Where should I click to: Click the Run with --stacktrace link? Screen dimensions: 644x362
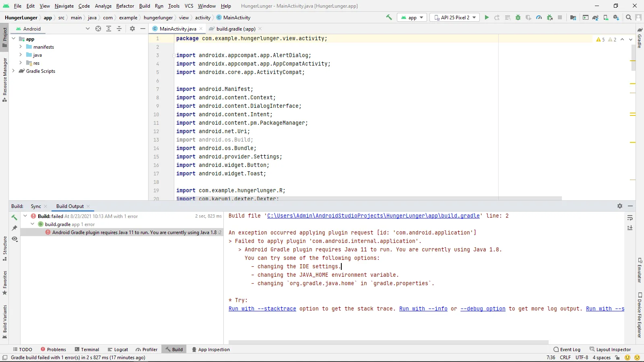pos(262,309)
